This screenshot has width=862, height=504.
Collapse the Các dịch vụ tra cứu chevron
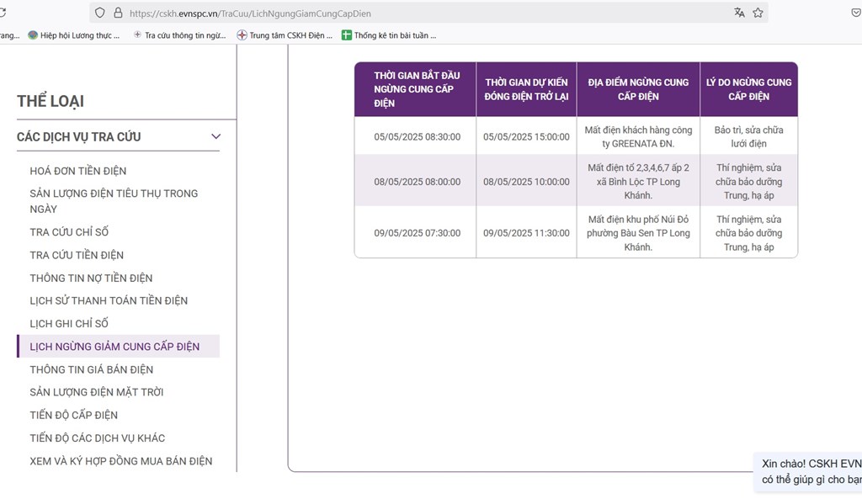point(215,136)
